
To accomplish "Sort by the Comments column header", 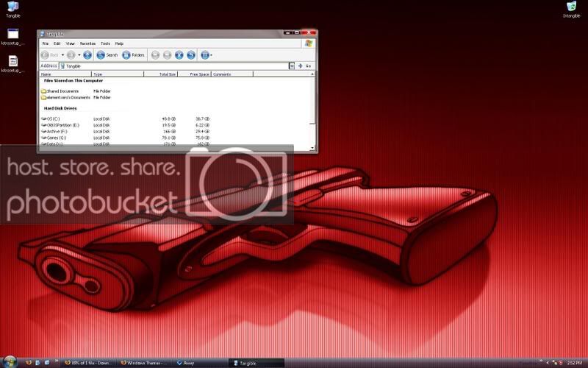I will 232,74.
